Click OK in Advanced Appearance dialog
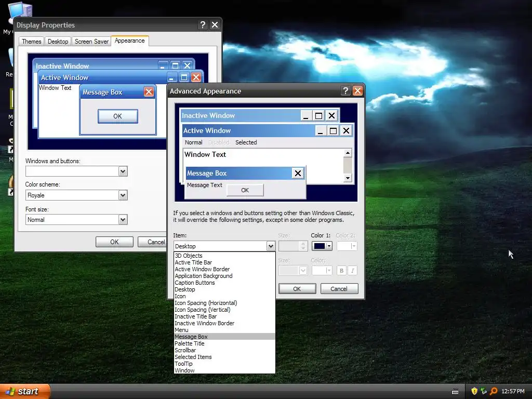Image resolution: width=532 pixels, height=399 pixels. pos(297,289)
